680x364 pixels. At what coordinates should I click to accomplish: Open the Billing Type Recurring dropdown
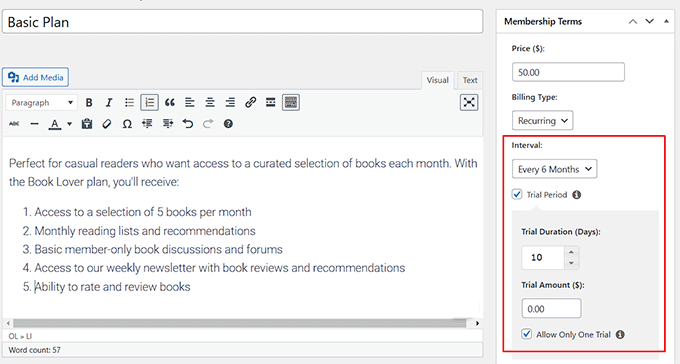[x=543, y=121]
